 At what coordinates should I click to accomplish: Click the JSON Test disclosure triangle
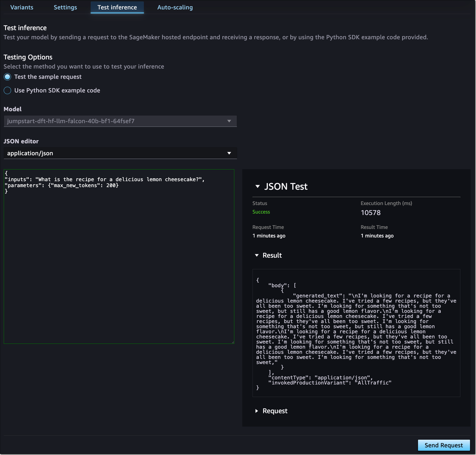258,186
